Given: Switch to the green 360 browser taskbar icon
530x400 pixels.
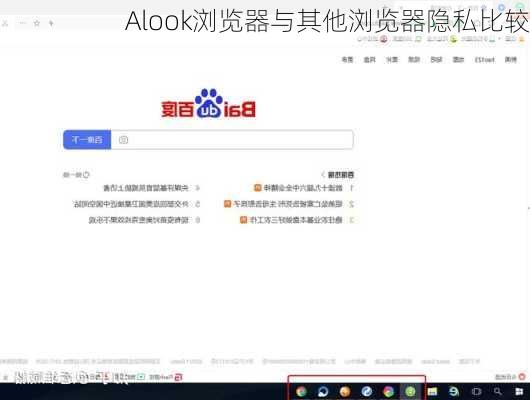Looking at the screenshot, I should [x=410, y=392].
